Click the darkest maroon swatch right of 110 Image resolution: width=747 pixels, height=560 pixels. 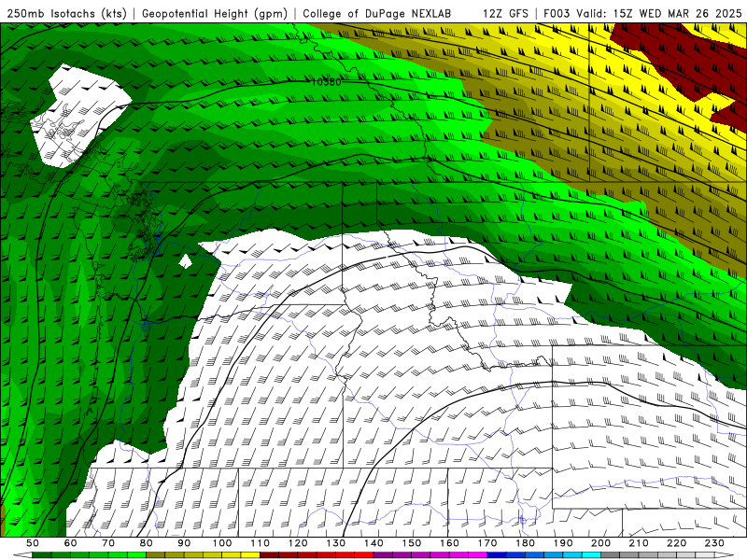coord(269,555)
